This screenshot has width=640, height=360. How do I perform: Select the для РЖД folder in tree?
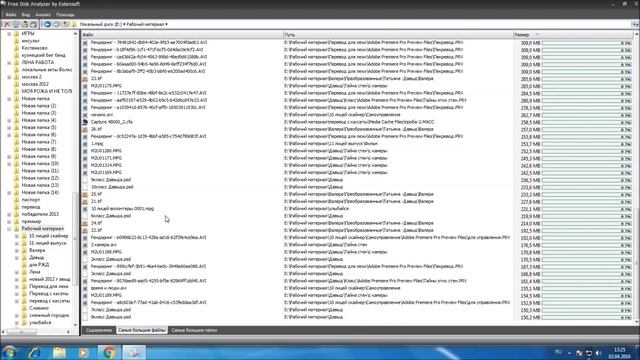(x=39, y=265)
